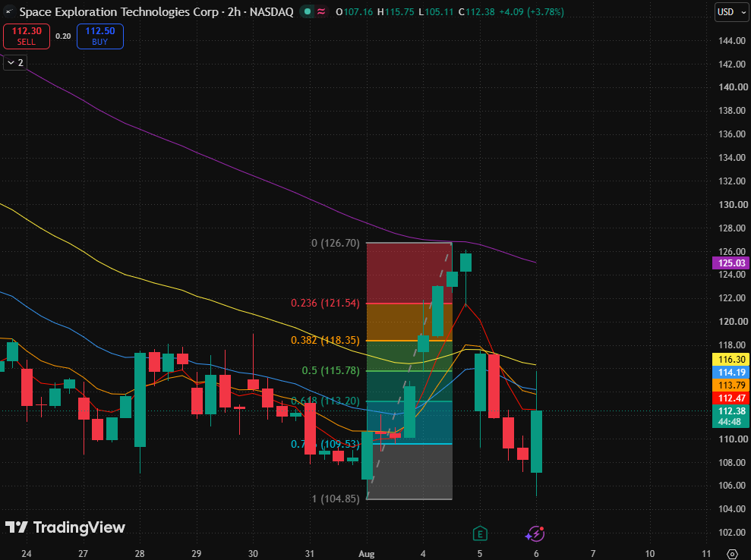751x560 pixels.
Task: Select the purple 125.03 moving average price label
Action: 731,263
